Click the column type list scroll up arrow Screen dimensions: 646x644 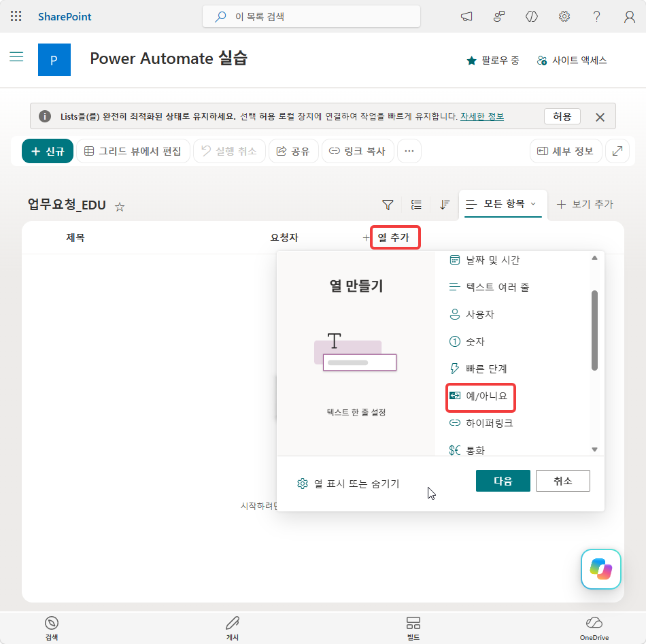[x=594, y=258]
